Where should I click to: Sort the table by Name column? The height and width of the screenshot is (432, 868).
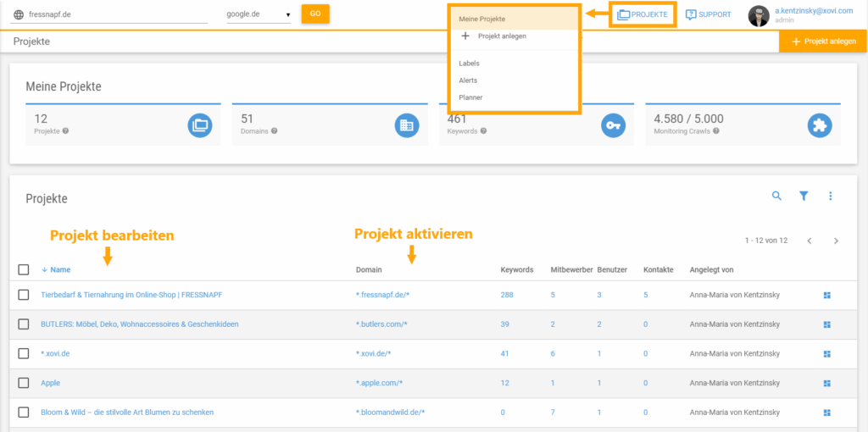click(x=59, y=270)
